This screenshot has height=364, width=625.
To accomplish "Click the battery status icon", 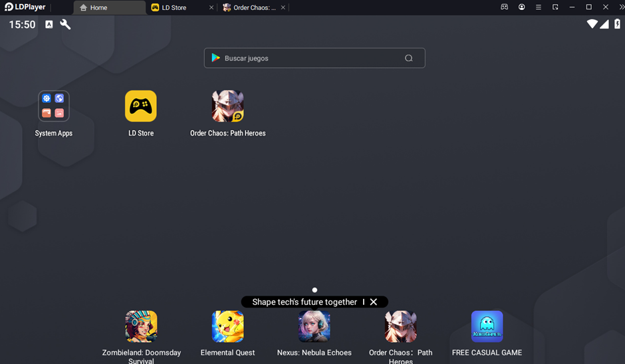I will (617, 24).
